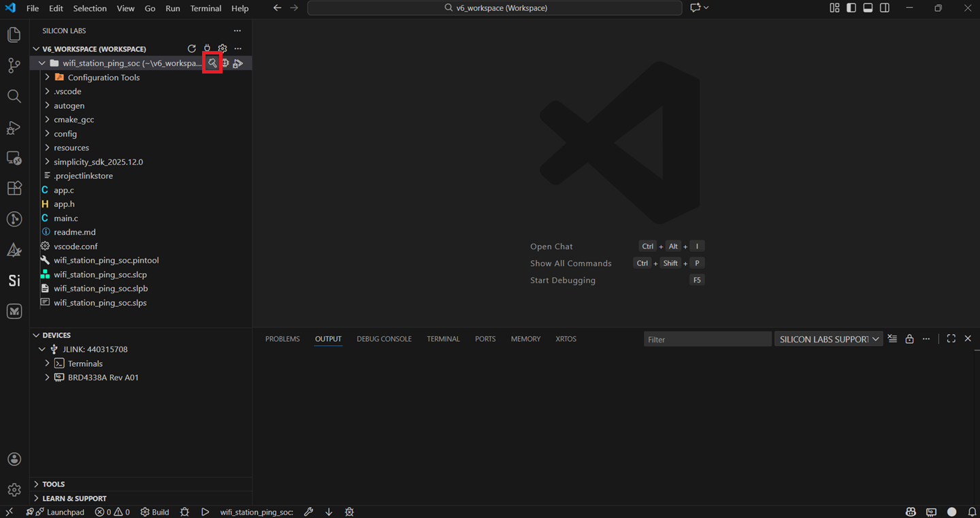Click the workspace refresh icon
Screen dimensions: 980x518
(192, 49)
